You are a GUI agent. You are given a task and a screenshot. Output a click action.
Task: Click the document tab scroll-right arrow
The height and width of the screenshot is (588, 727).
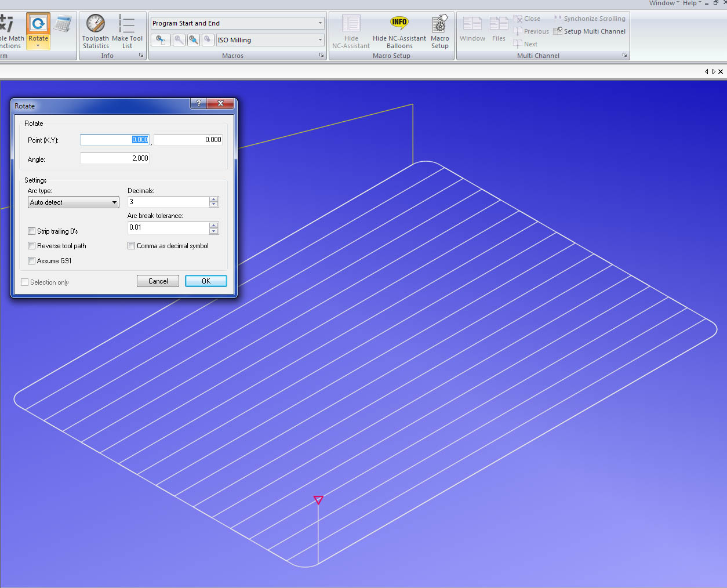click(714, 72)
